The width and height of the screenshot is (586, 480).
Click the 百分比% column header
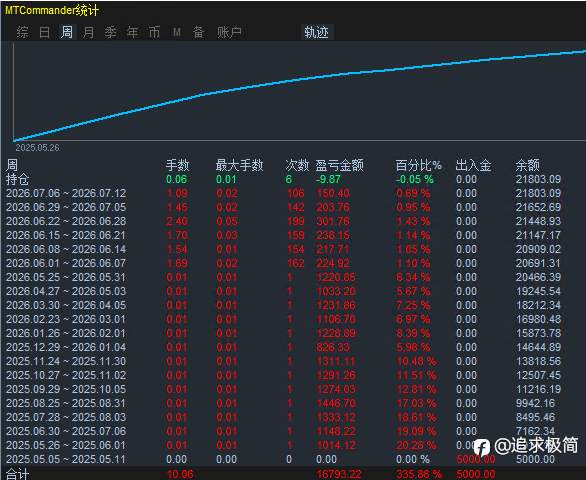419,165
